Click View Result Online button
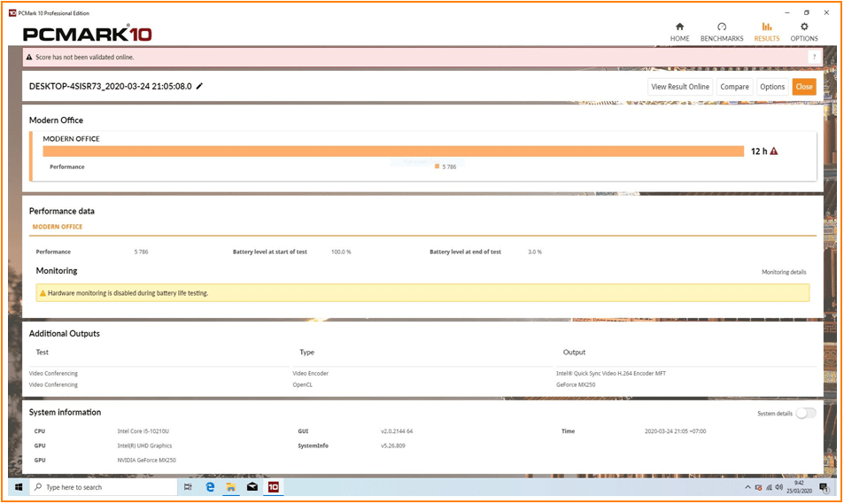This screenshot has height=504, width=844. [x=680, y=87]
